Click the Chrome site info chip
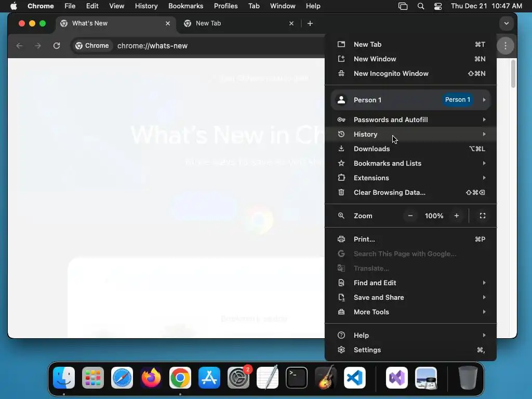Viewport: 532px width, 399px height. tap(92, 46)
